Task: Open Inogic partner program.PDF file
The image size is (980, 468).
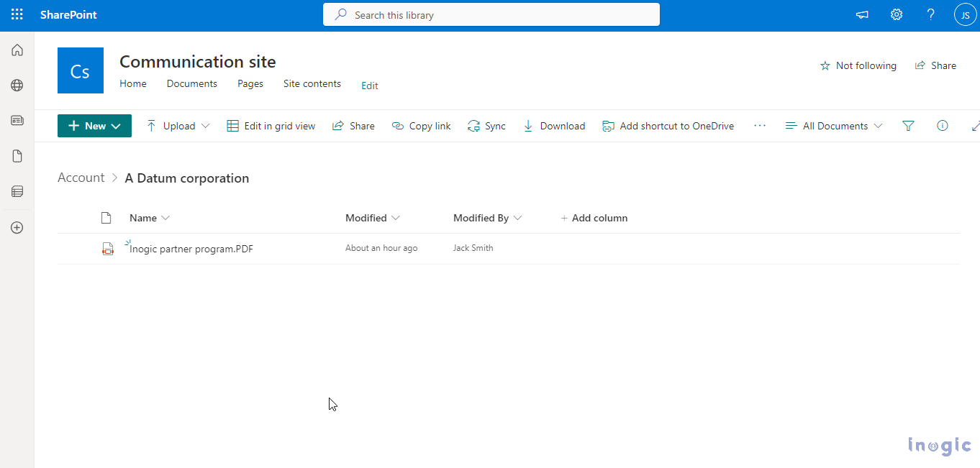Action: coord(191,249)
